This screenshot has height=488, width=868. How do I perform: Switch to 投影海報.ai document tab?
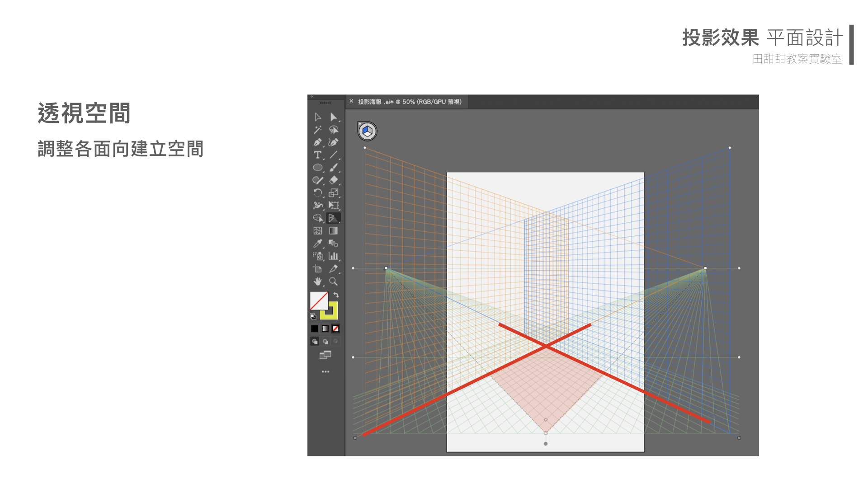410,102
